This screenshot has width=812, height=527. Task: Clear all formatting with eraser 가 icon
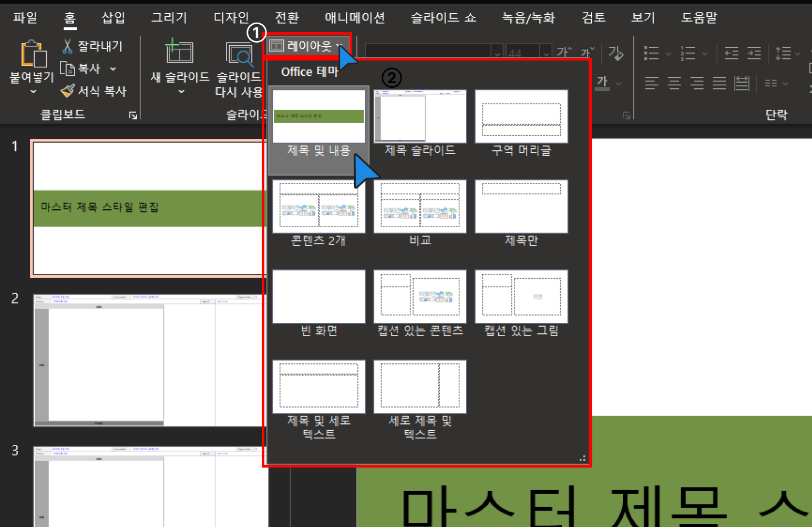pos(615,53)
